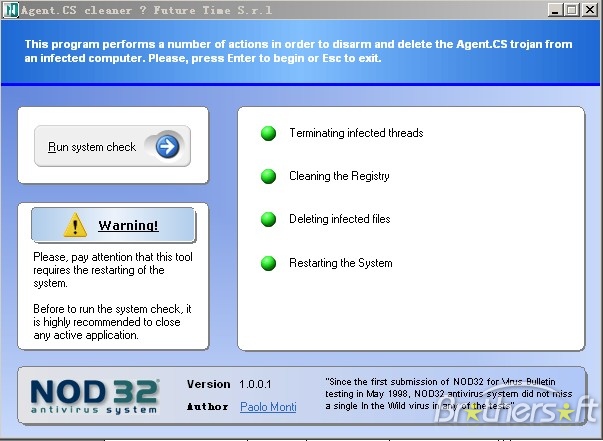Click the application icon in the title bar

coord(10,10)
